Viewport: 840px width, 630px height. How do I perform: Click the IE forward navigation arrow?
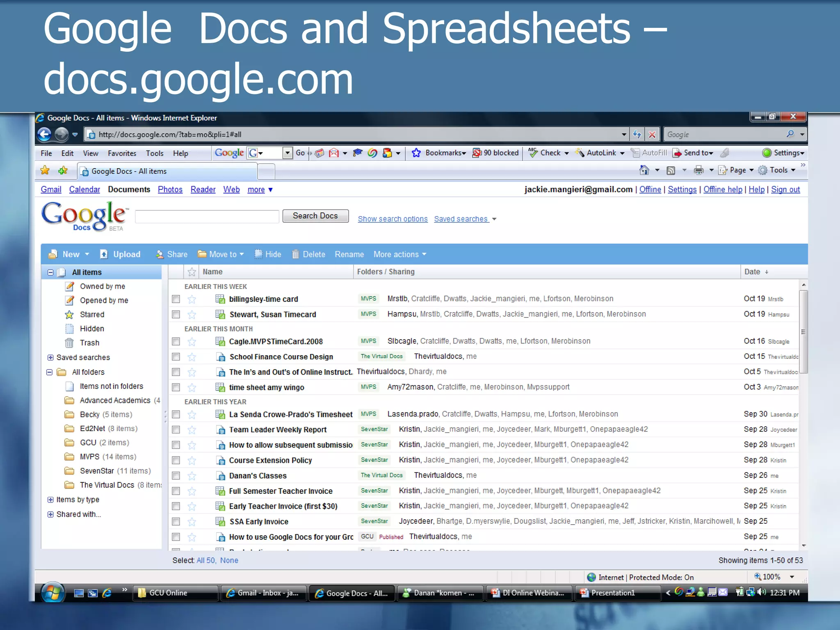click(x=62, y=134)
